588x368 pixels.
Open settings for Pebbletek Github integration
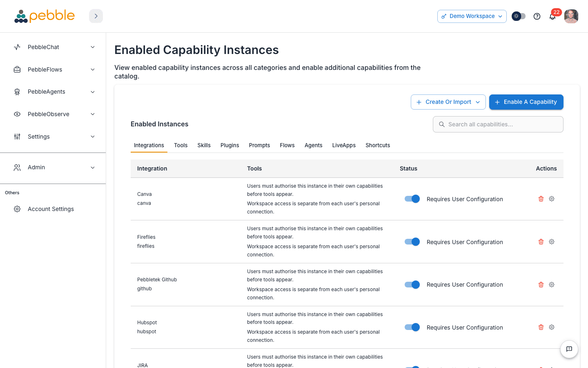click(x=552, y=285)
